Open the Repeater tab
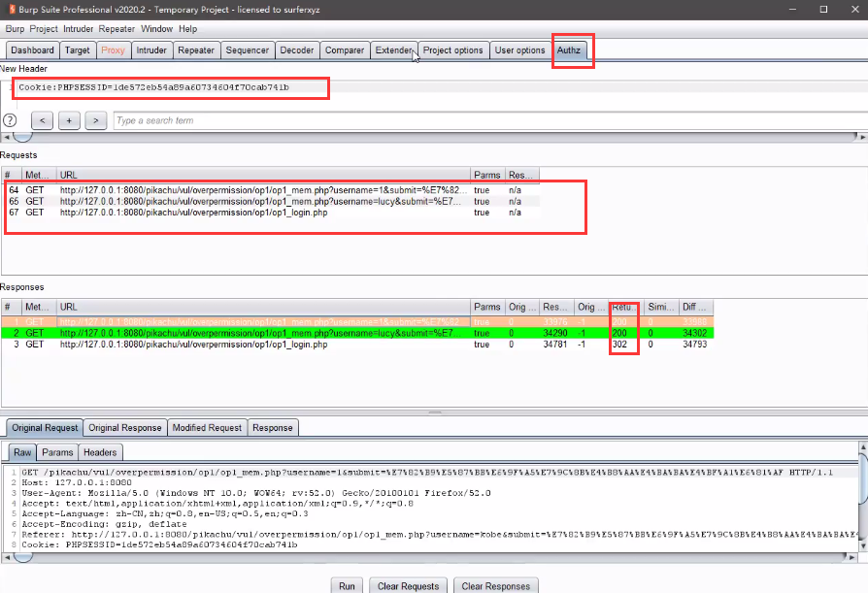Image resolution: width=868 pixels, height=593 pixels. coord(196,50)
